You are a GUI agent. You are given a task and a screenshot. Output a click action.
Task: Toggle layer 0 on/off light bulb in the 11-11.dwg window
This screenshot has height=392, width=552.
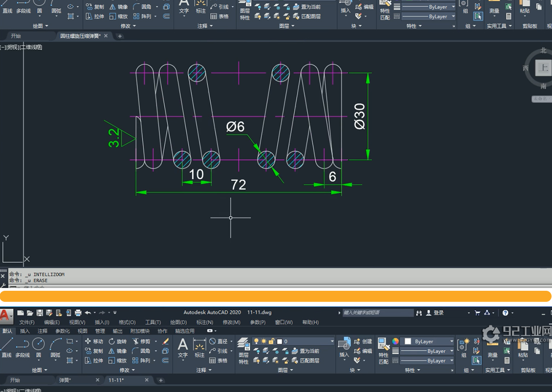[256, 341]
